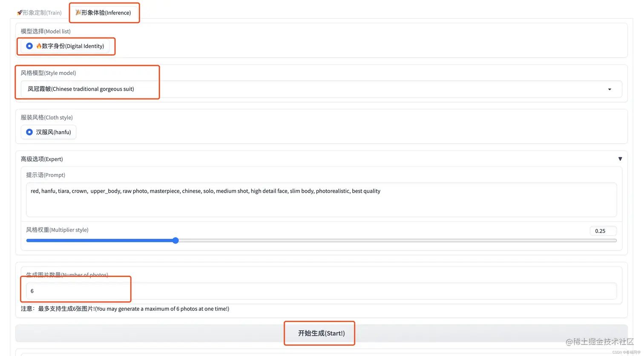Click the 开始生成(Start!) button

point(321,333)
